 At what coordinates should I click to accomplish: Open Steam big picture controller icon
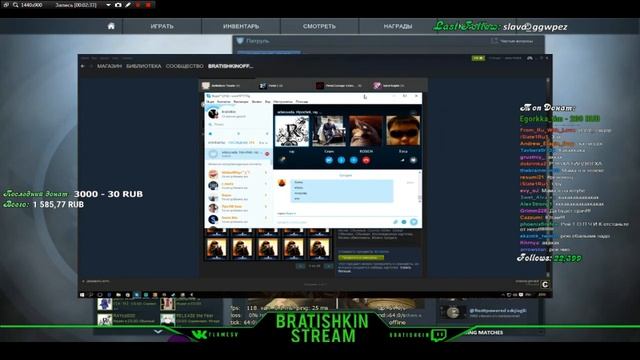(529, 58)
